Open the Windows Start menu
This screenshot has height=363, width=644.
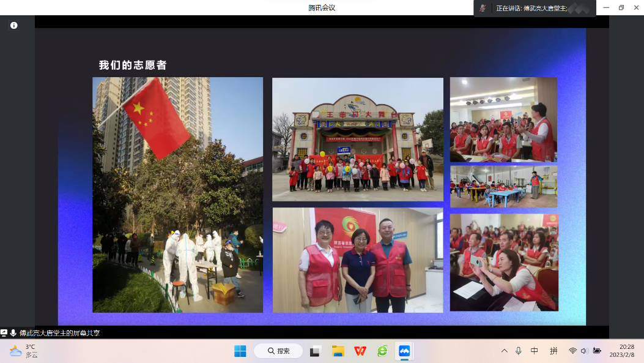[240, 351]
